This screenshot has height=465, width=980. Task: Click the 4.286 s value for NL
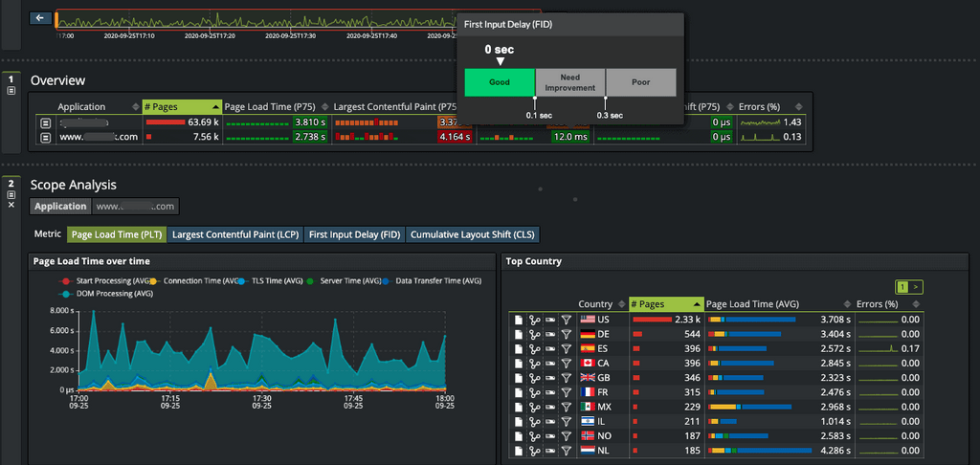(x=836, y=450)
